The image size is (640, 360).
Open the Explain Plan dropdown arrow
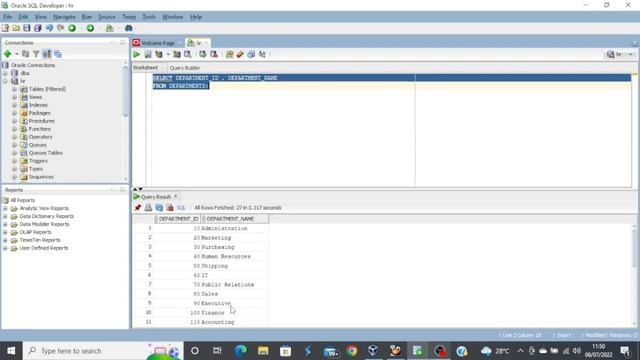[x=168, y=54]
